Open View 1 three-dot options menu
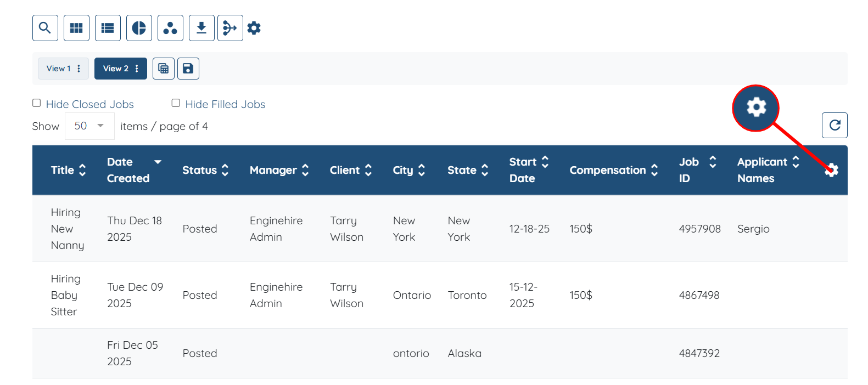This screenshot has width=868, height=385. pyautogui.click(x=79, y=69)
